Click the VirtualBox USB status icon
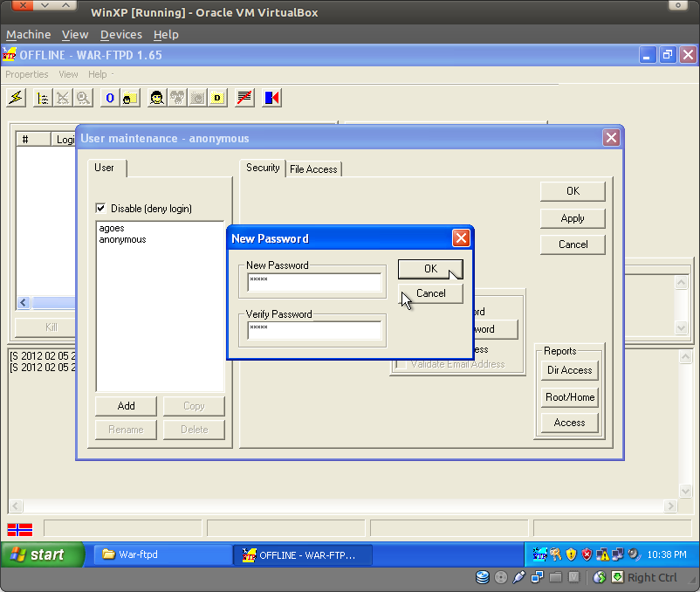The height and width of the screenshot is (592, 700). tap(518, 577)
